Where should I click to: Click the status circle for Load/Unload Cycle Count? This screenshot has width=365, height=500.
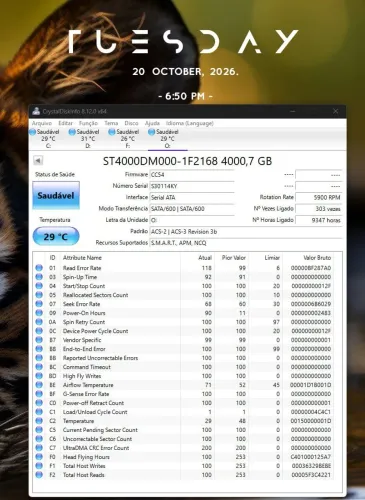coord(39,412)
